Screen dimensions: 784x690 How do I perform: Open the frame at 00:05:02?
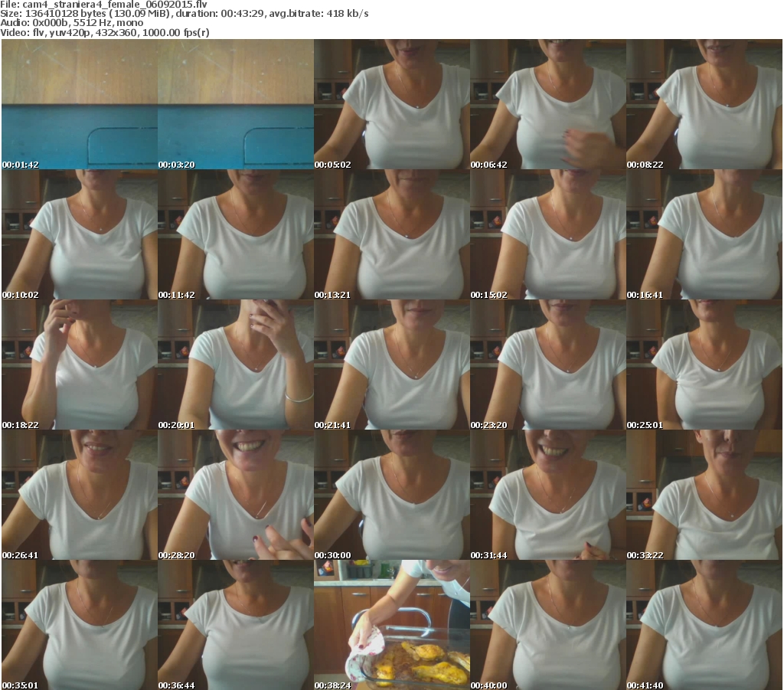[x=391, y=104]
